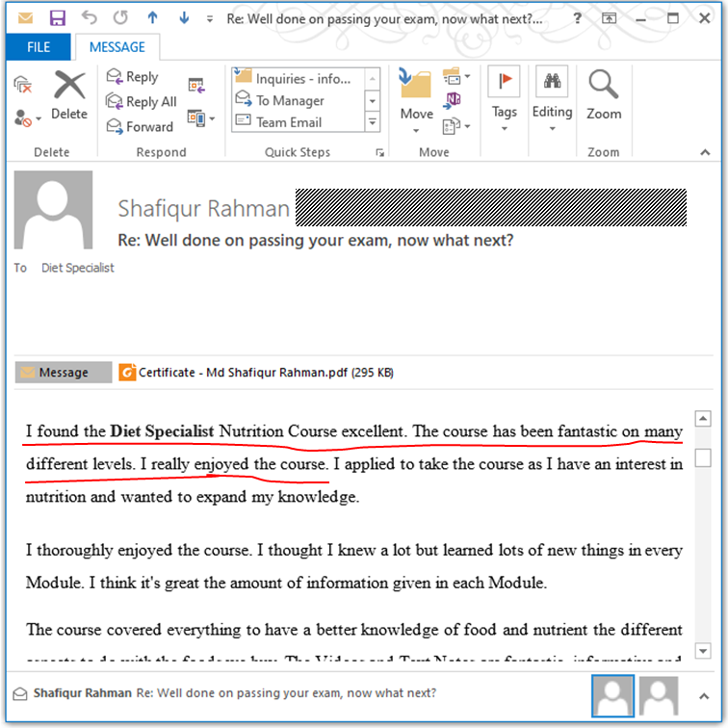Open the Tags flag dropdown
Image resolution: width=728 pixels, height=728 pixels.
504,99
